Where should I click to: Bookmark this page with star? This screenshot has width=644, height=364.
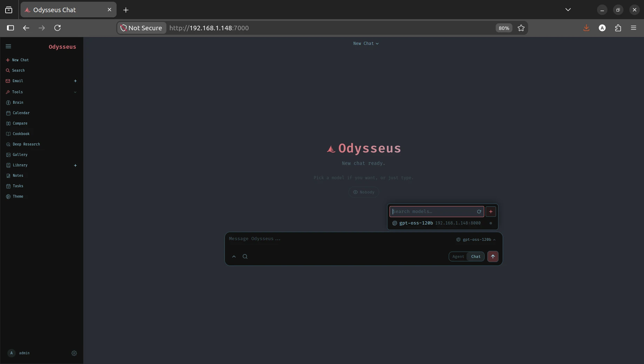tap(521, 28)
